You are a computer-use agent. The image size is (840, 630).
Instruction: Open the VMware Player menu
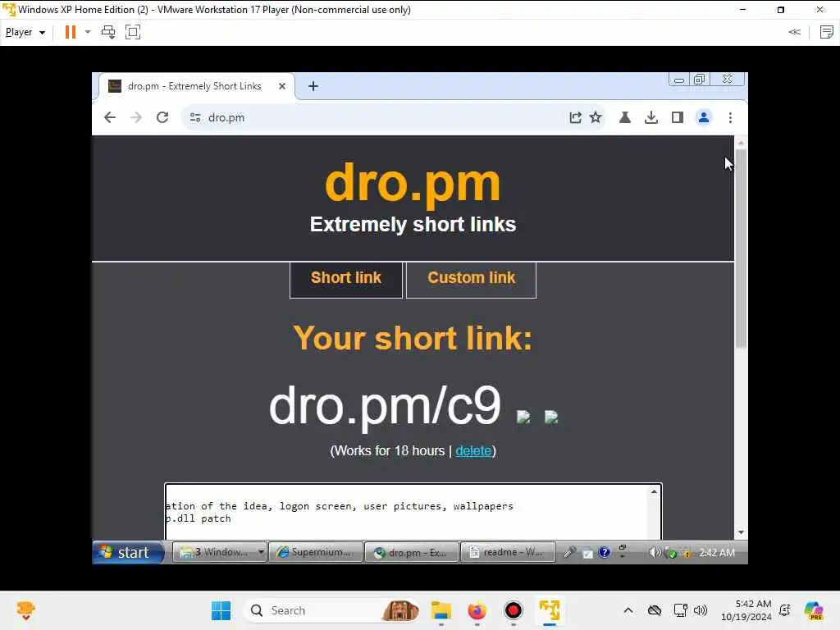(25, 32)
